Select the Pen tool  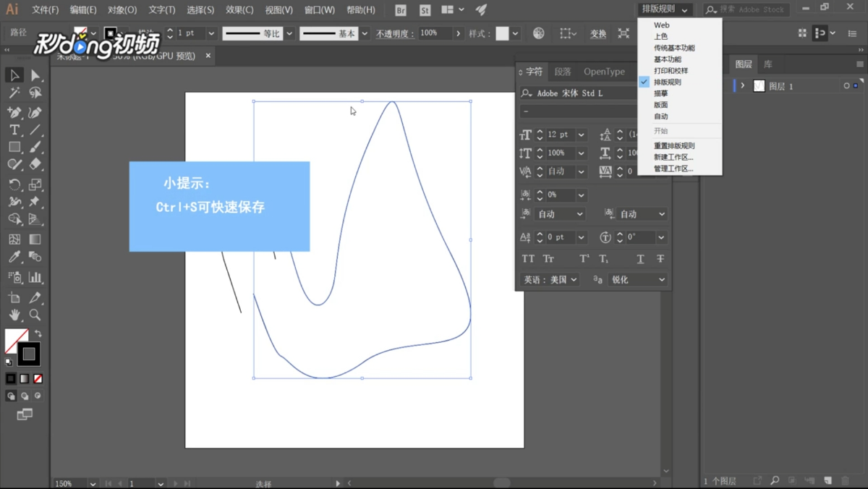(14, 113)
